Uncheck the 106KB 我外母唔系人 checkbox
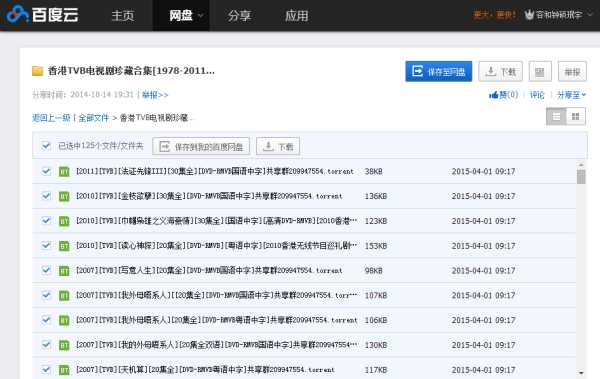The width and height of the screenshot is (600, 379). point(46,319)
